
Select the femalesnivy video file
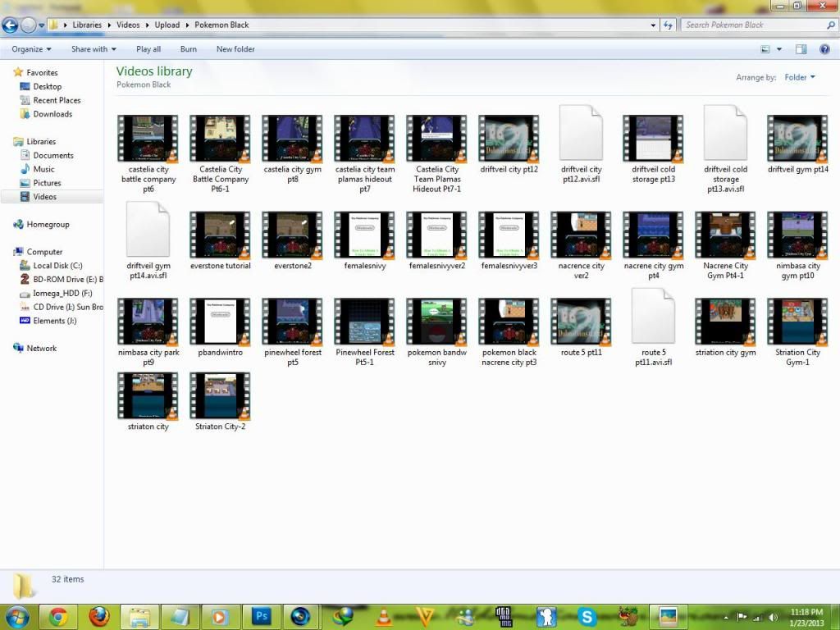[365, 240]
